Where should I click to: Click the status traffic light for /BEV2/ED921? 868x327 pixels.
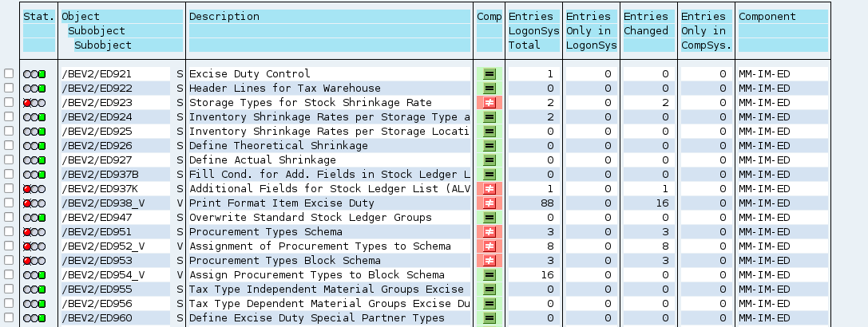coord(34,74)
